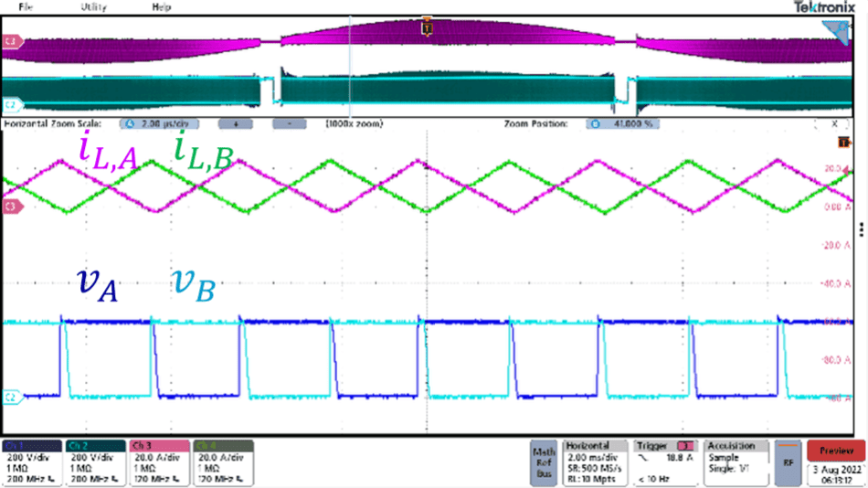Click the zoom-in plus button
This screenshot has width=868, height=488.
[236, 123]
